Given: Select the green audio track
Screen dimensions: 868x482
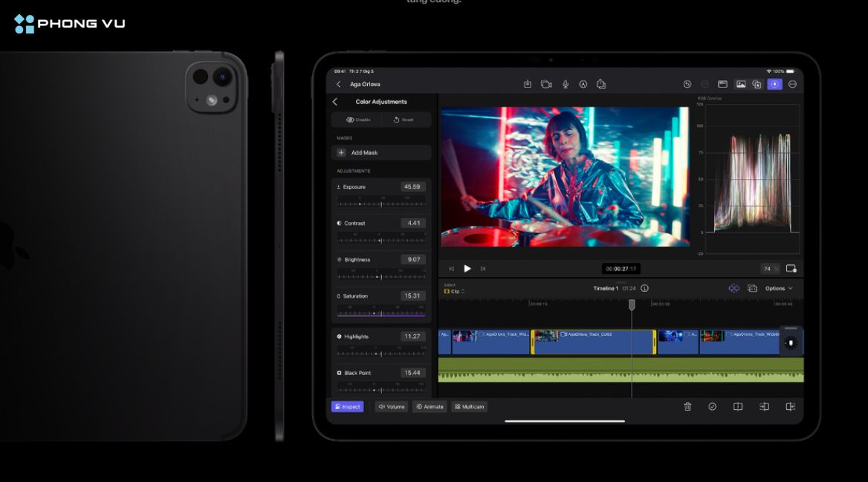Looking at the screenshot, I should [621, 370].
